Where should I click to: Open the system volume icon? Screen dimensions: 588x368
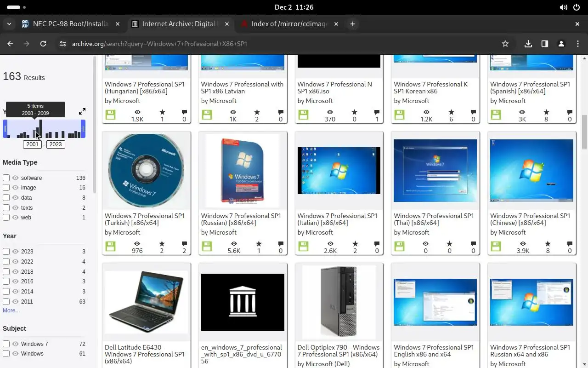pos(564,7)
